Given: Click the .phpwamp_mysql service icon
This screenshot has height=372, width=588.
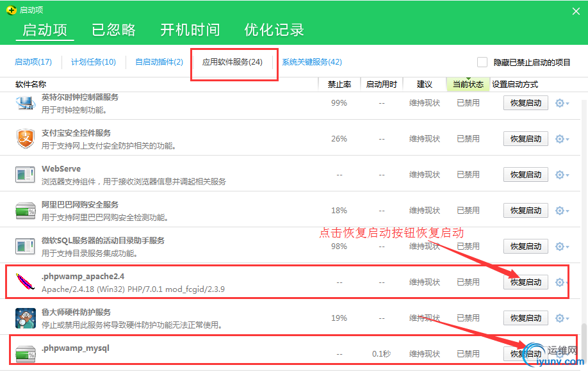Looking at the screenshot, I should point(26,354).
